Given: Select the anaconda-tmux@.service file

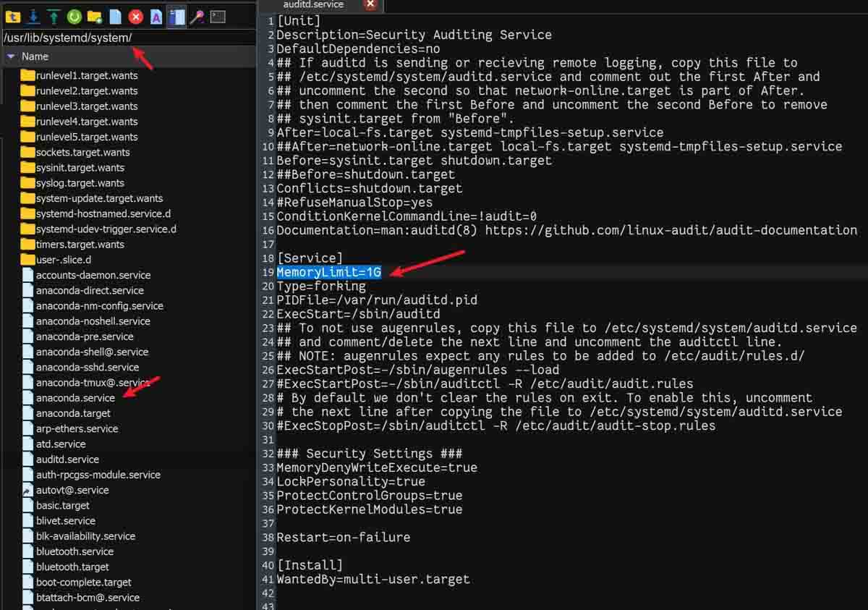Looking at the screenshot, I should tap(87, 382).
